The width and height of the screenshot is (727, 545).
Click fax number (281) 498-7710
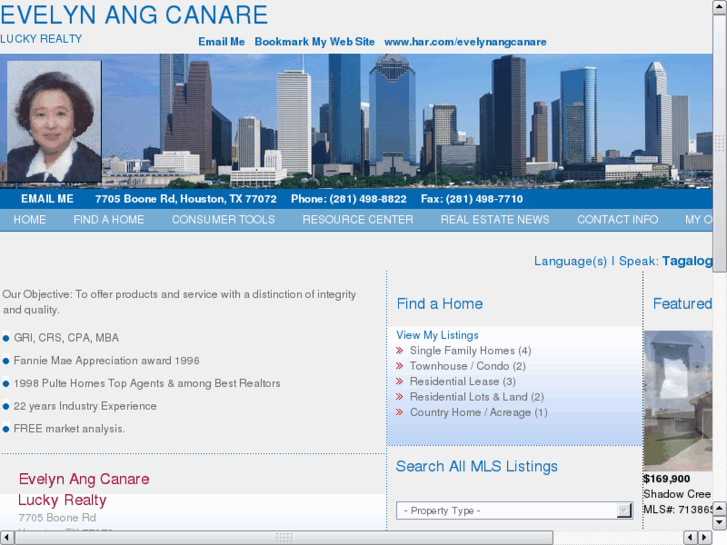(x=484, y=199)
